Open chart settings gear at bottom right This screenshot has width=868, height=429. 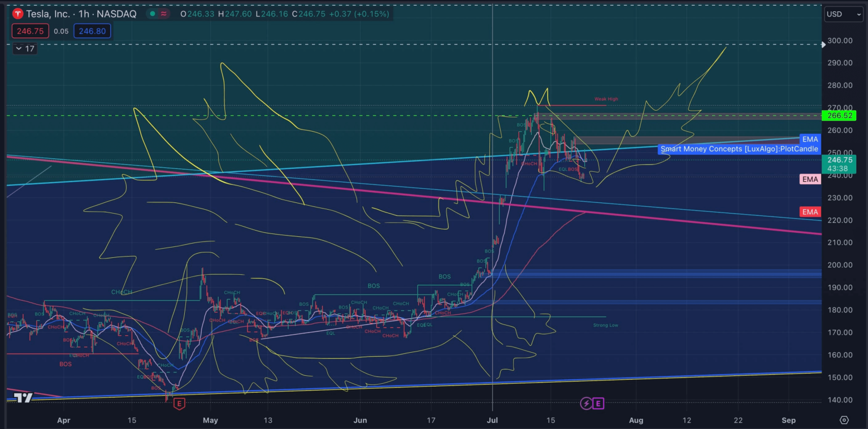click(x=844, y=420)
